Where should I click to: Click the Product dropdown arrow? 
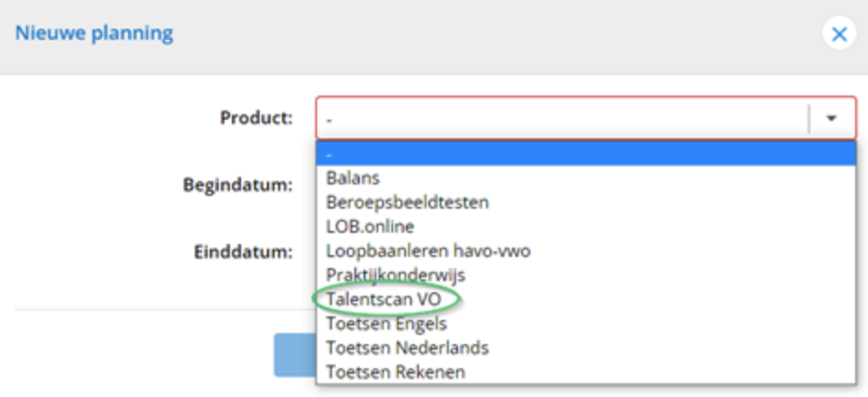(831, 118)
